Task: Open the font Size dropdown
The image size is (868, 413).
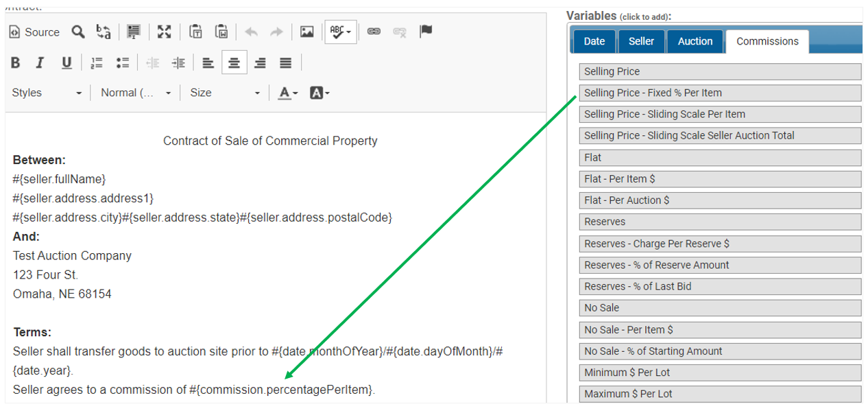Action: pyautogui.click(x=225, y=93)
